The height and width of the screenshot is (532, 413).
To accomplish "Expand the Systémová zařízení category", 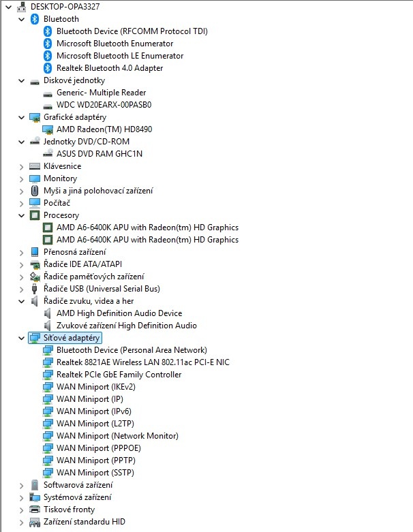I will pyautogui.click(x=21, y=498).
